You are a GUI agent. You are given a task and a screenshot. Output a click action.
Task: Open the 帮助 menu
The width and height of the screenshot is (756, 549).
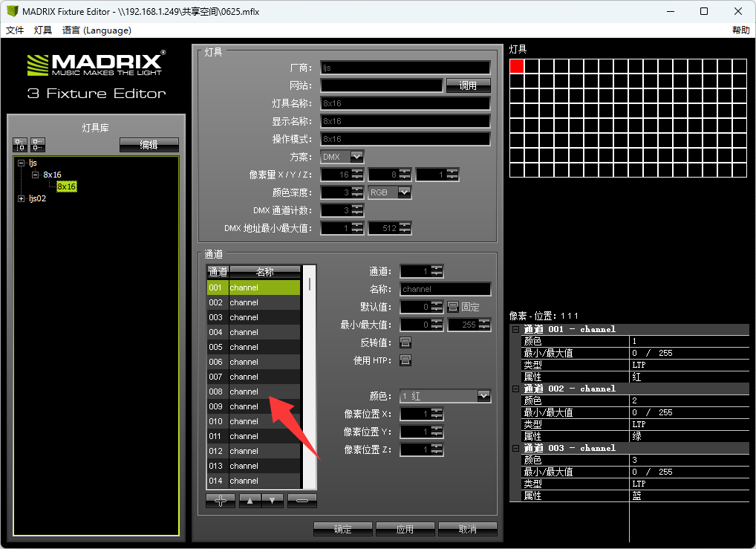tap(740, 30)
